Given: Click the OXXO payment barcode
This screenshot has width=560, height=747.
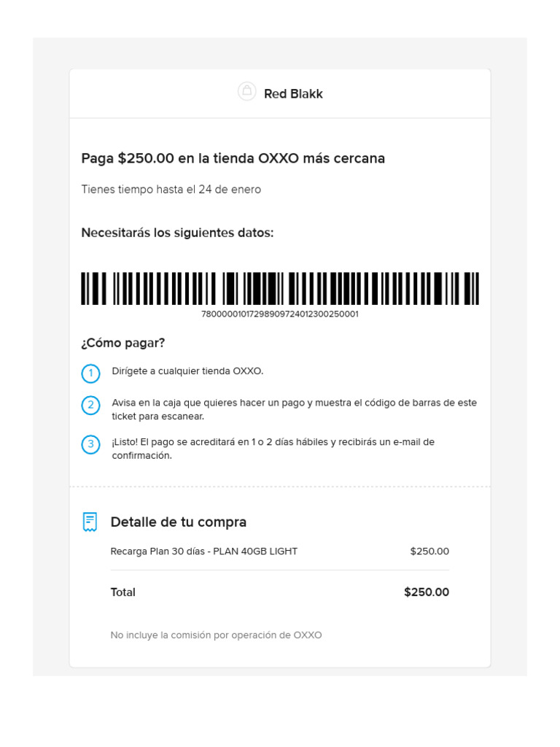Looking at the screenshot, I should click(x=280, y=288).
